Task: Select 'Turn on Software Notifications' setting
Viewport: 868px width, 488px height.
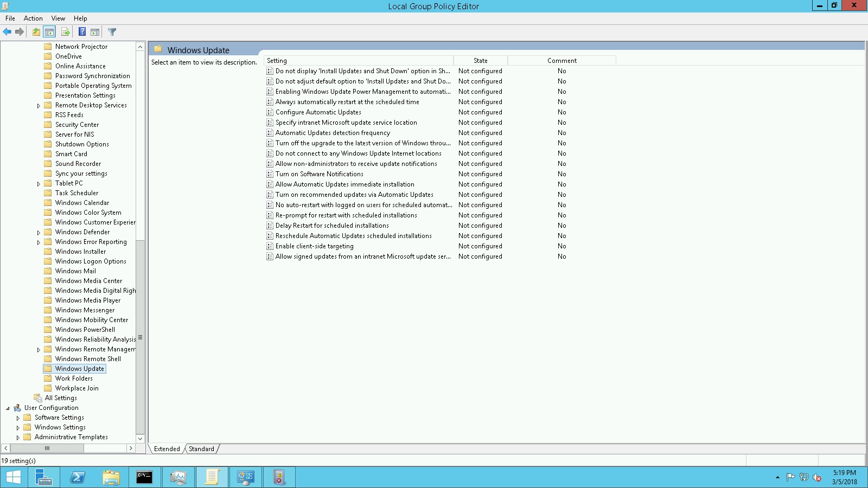Action: pyautogui.click(x=320, y=174)
